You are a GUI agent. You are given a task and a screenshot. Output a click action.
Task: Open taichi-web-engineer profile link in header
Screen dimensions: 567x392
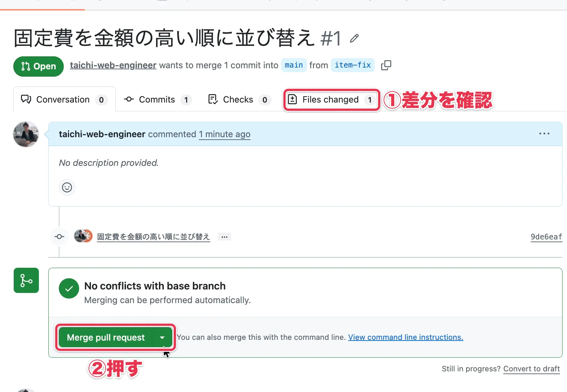113,65
